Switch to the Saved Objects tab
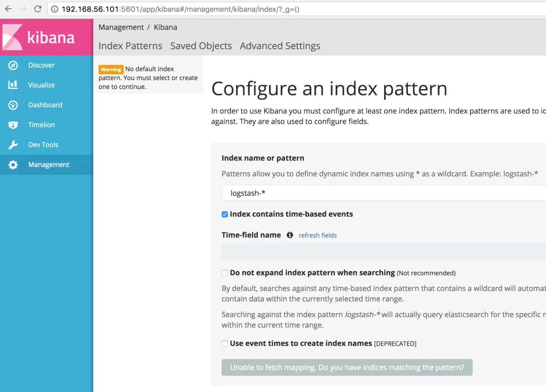Image resolution: width=546 pixels, height=392 pixels. 201,46
